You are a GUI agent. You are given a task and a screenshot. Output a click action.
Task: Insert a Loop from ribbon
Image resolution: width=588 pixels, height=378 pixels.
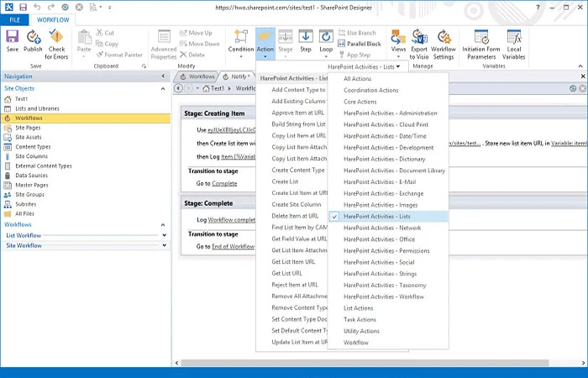click(x=326, y=44)
